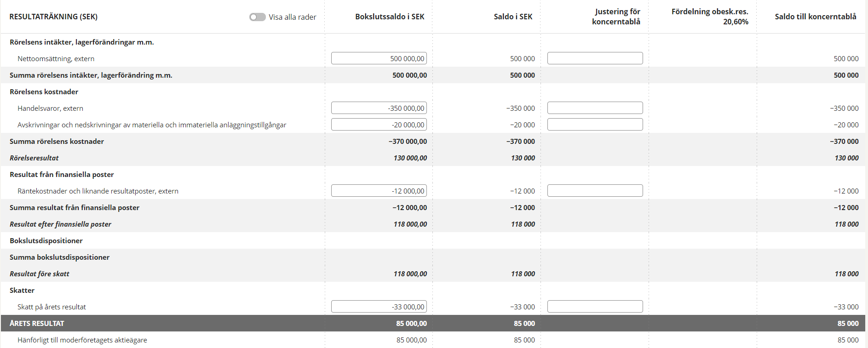
Task: Click Räntekostnader bokslutssaldo field showing -12 000,00
Action: (x=379, y=191)
